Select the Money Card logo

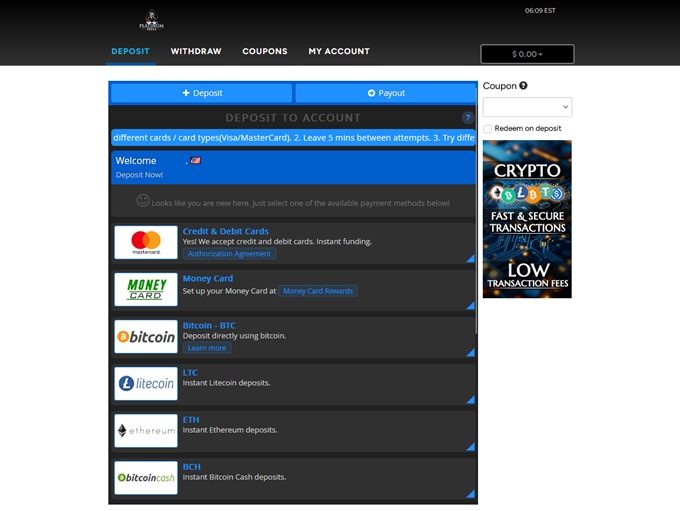146,289
